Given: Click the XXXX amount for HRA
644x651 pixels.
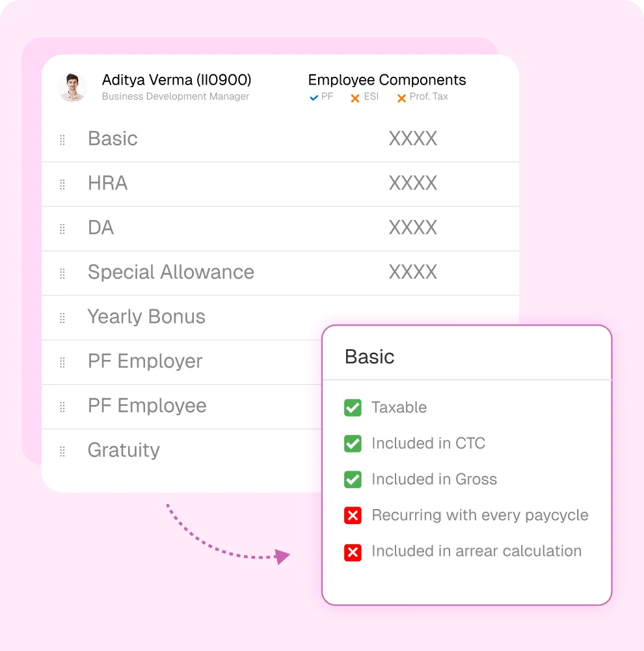Looking at the screenshot, I should click(x=413, y=183).
